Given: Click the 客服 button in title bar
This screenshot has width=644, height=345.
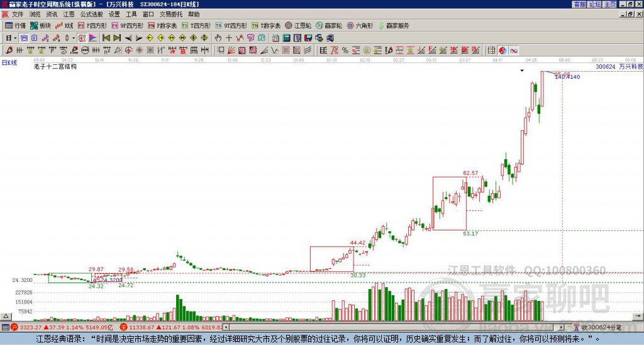Looking at the screenshot, I should (580, 4).
